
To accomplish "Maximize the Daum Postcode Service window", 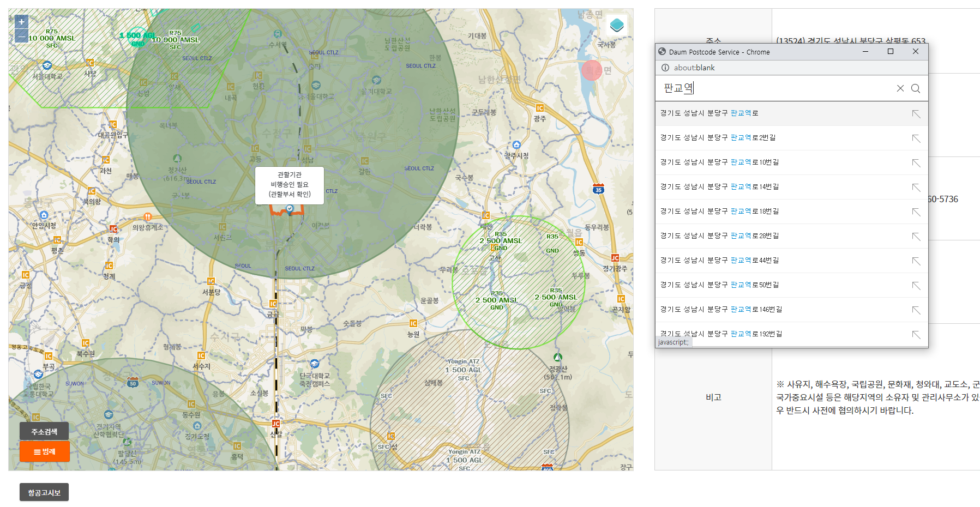I will (x=891, y=51).
